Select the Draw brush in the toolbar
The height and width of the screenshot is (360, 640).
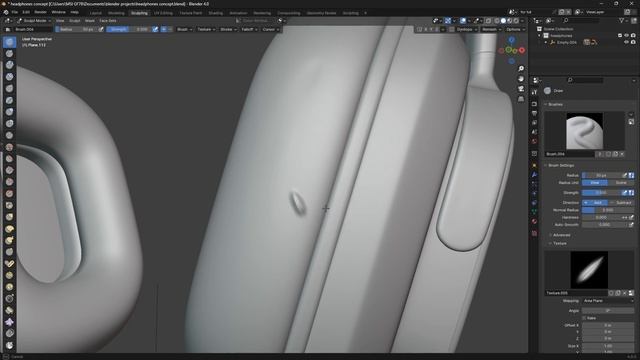(9, 42)
